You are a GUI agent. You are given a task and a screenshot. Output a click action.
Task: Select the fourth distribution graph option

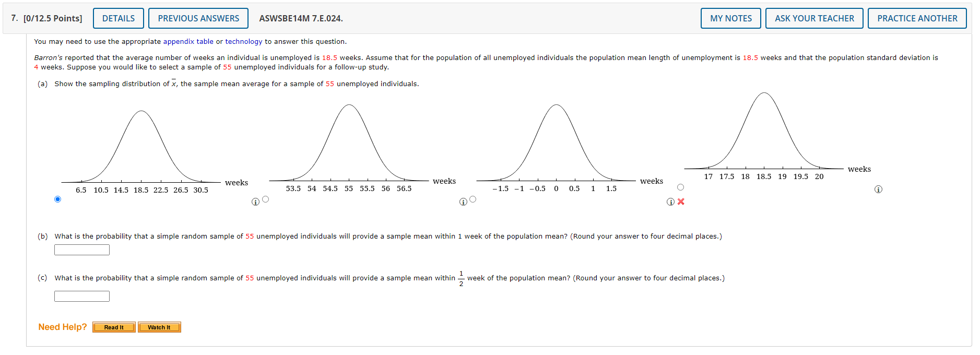click(x=680, y=186)
